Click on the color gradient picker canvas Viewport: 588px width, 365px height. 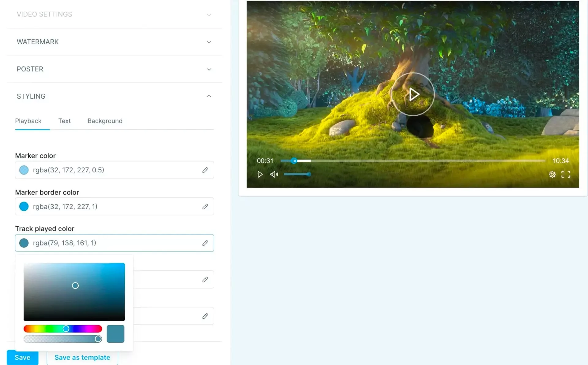pos(74,292)
